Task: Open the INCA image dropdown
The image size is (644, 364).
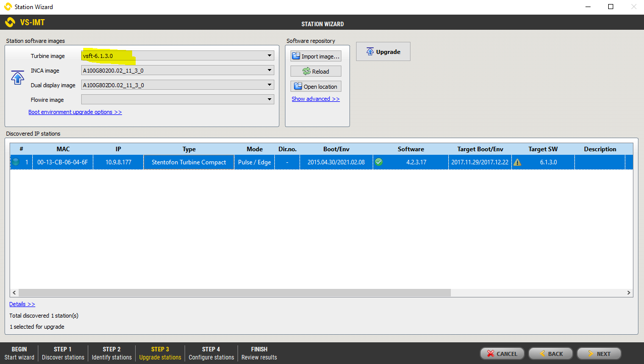Action: 178,71
